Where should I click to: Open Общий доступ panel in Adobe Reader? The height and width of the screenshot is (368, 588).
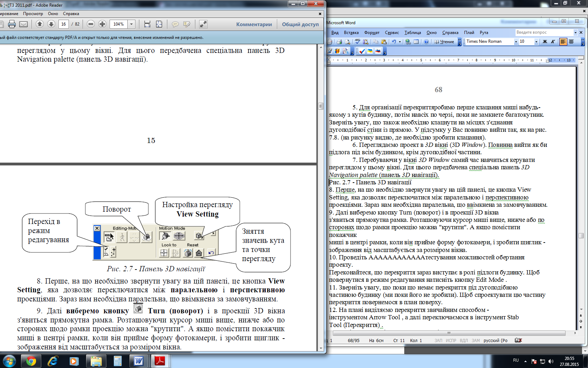(x=300, y=24)
